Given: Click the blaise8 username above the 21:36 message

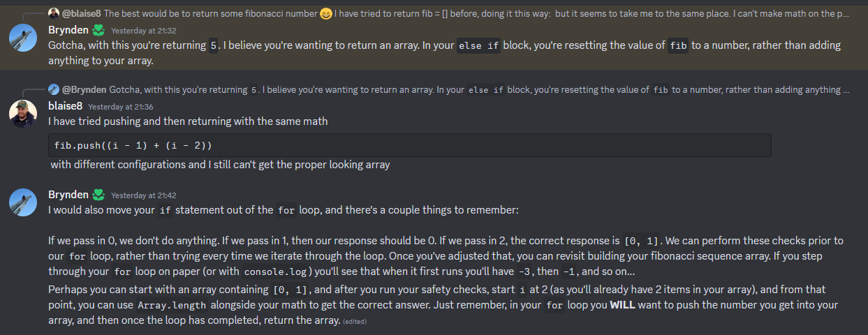Looking at the screenshot, I should 65,106.
